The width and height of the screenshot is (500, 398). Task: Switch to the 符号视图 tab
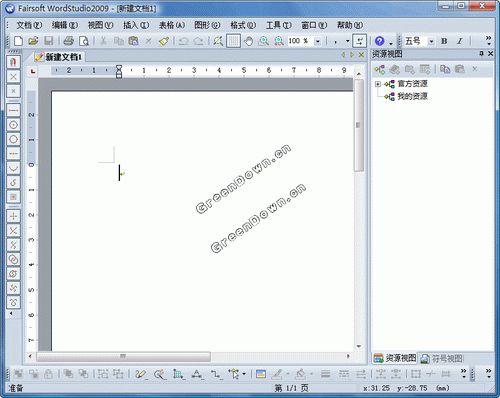click(x=442, y=358)
